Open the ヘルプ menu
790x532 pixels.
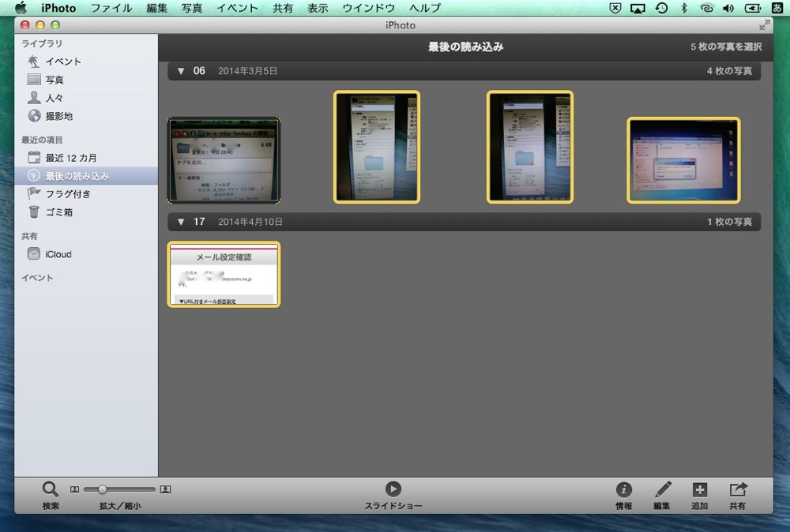click(425, 8)
